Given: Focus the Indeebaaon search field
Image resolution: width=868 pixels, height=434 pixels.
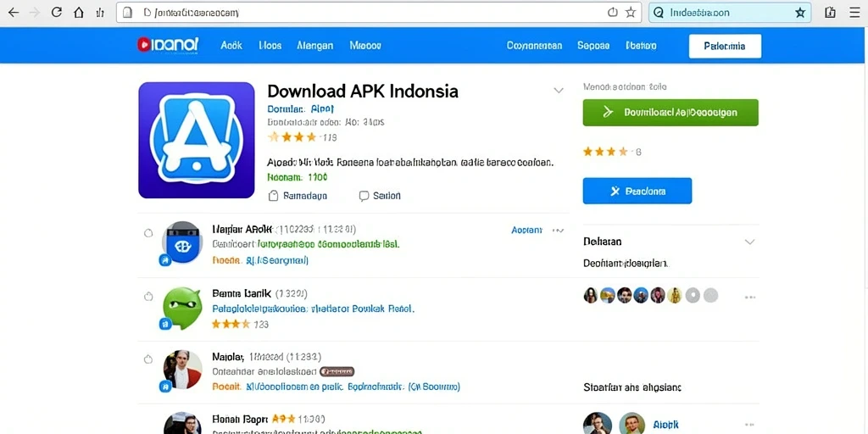Looking at the screenshot, I should pos(730,12).
